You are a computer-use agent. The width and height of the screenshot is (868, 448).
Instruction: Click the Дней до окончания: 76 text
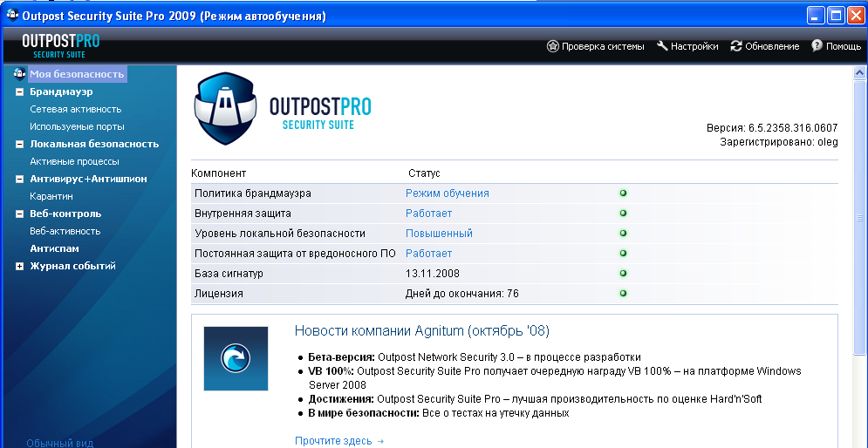462,293
